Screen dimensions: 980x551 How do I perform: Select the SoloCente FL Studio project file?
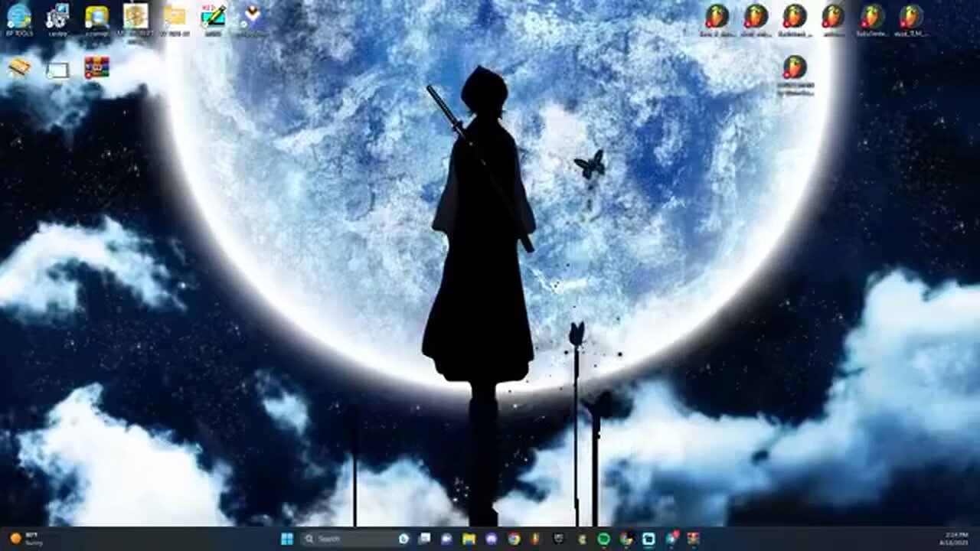coord(872,15)
